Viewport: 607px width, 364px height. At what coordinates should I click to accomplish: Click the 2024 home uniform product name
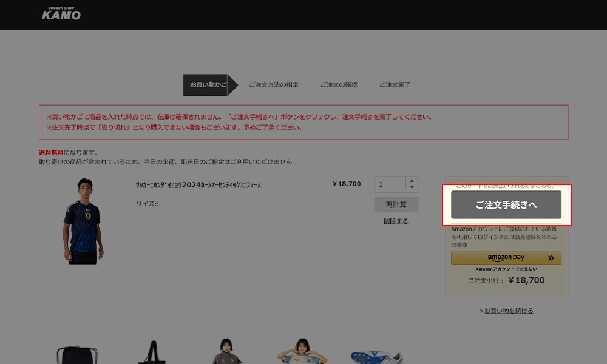pyautogui.click(x=198, y=184)
